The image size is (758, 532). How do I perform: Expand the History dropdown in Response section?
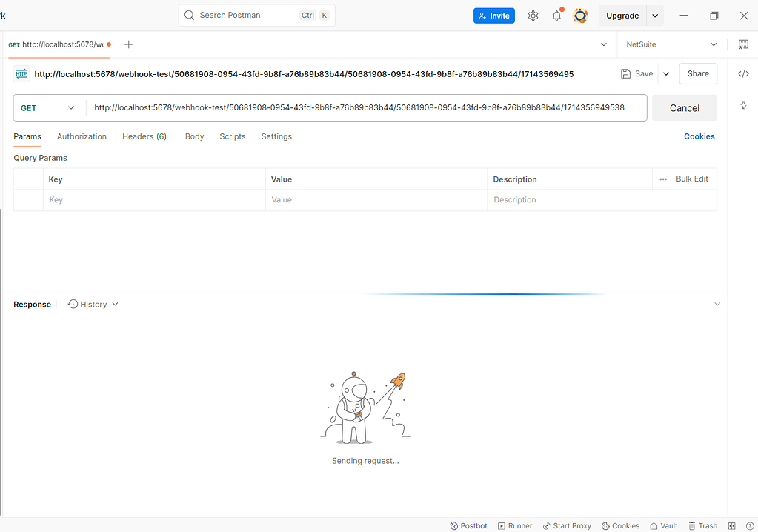pos(92,304)
